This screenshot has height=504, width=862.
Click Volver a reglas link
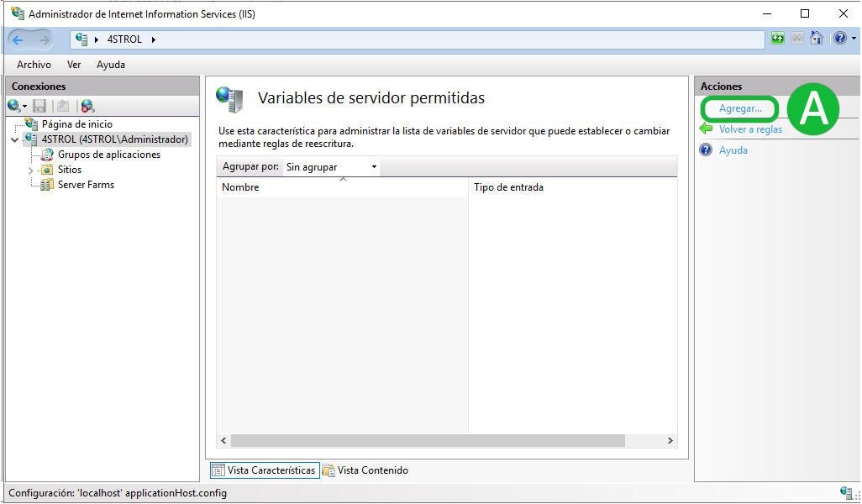point(750,129)
